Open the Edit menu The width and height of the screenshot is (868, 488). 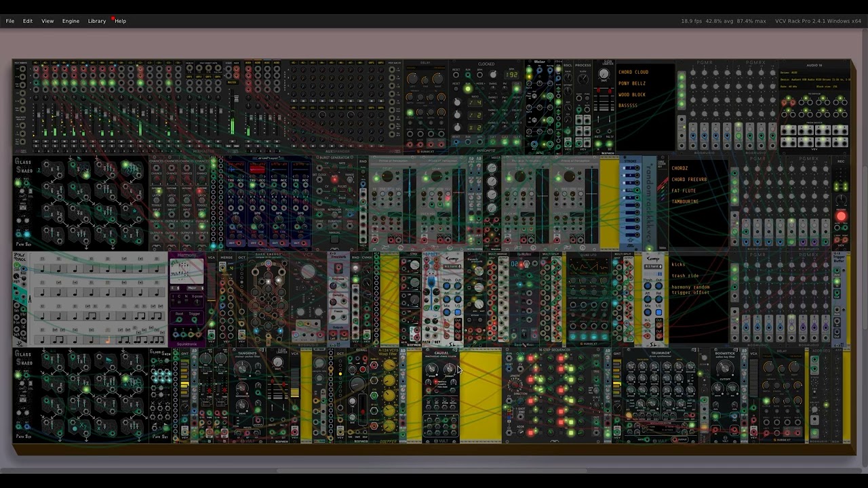click(x=28, y=21)
